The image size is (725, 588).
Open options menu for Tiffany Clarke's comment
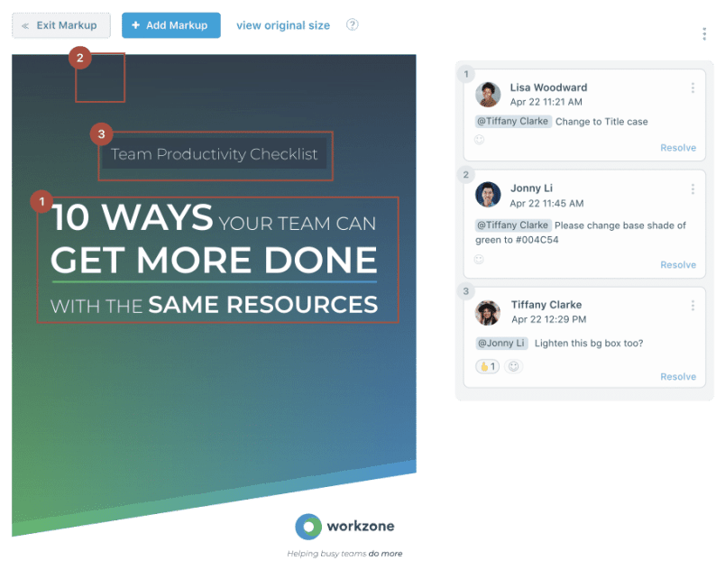(693, 306)
